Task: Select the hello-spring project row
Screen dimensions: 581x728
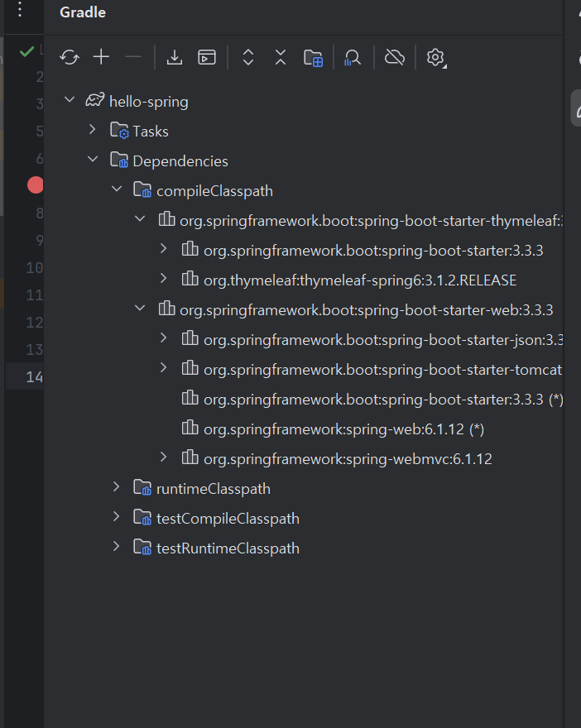Action: coord(304,101)
